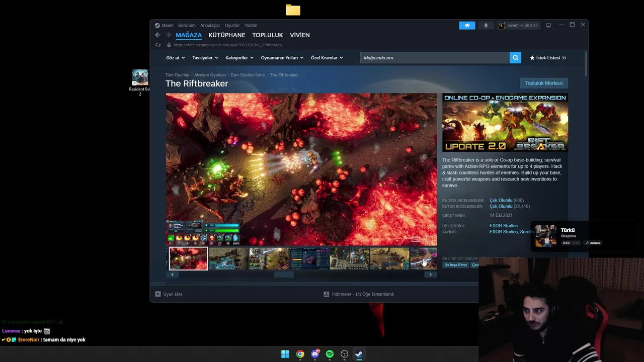Select the fourth menu-screen thumbnail

(309, 258)
